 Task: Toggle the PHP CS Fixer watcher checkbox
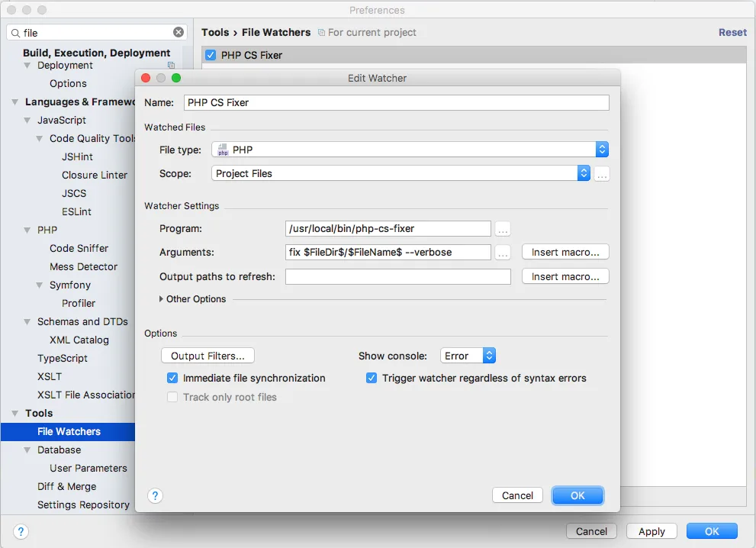pyautogui.click(x=211, y=55)
